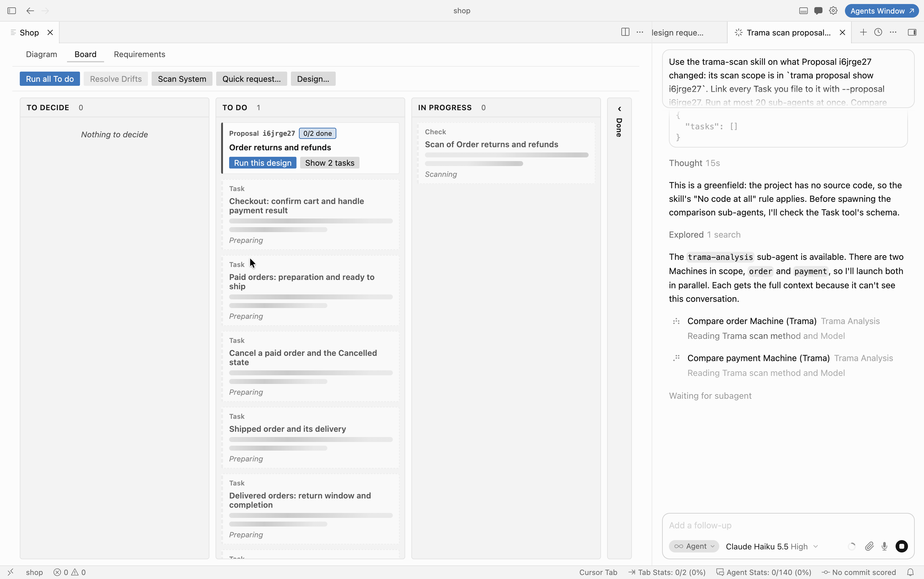Click errors and warnings status counter
The width and height of the screenshot is (924, 579).
coord(70,572)
